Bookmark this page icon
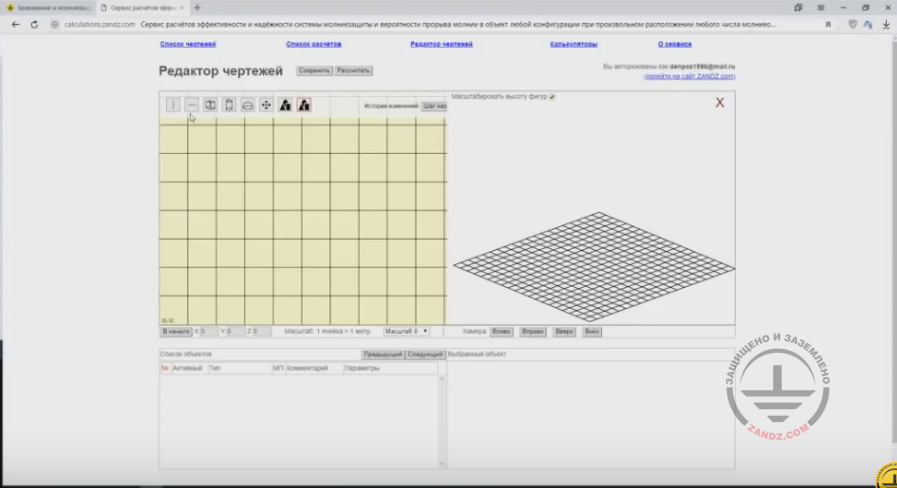Screen dimensions: 897x488 (x=828, y=25)
